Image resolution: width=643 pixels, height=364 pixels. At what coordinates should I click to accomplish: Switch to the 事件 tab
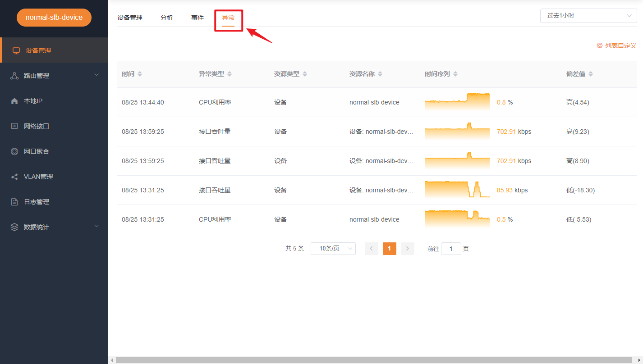(x=197, y=18)
